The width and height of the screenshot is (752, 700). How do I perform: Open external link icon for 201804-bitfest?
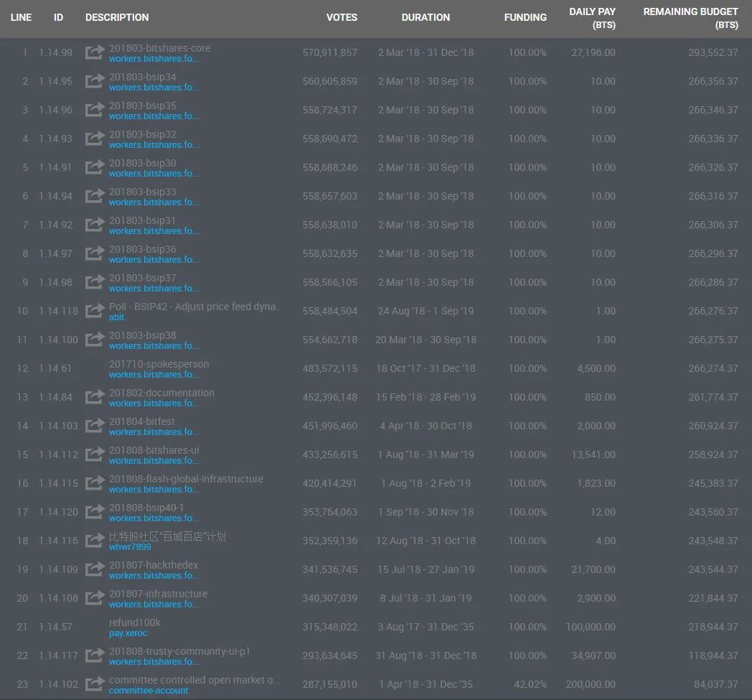[95, 426]
